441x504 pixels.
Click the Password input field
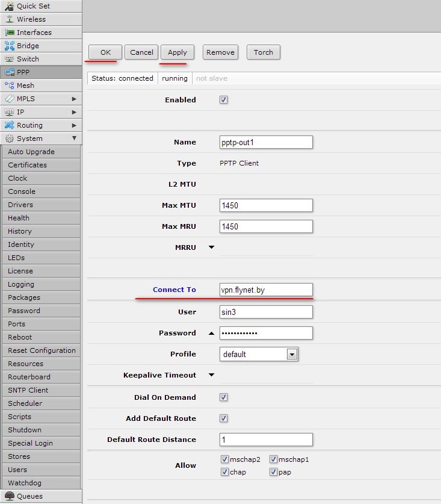click(266, 333)
